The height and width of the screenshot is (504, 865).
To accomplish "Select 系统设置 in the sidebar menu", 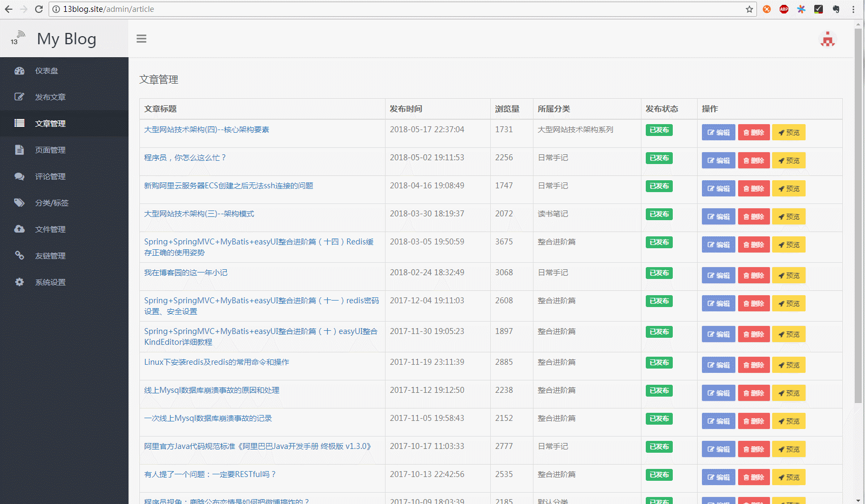I will 50,282.
